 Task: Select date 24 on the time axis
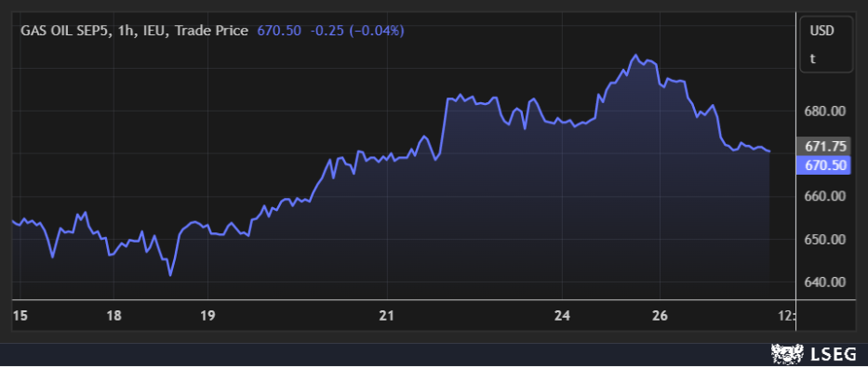click(x=562, y=316)
